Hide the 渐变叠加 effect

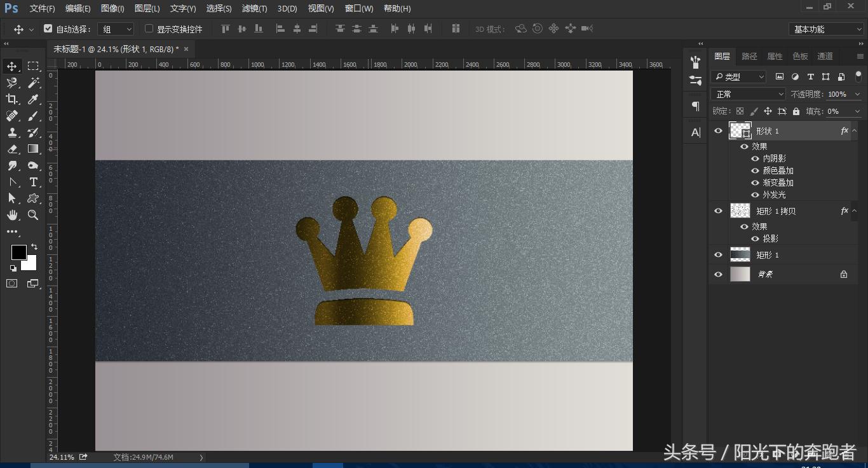click(x=756, y=182)
